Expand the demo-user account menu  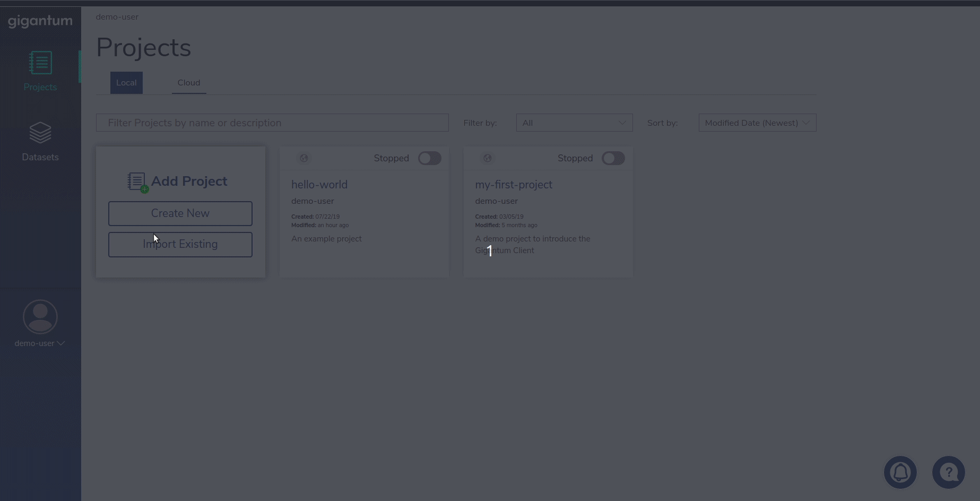40,343
